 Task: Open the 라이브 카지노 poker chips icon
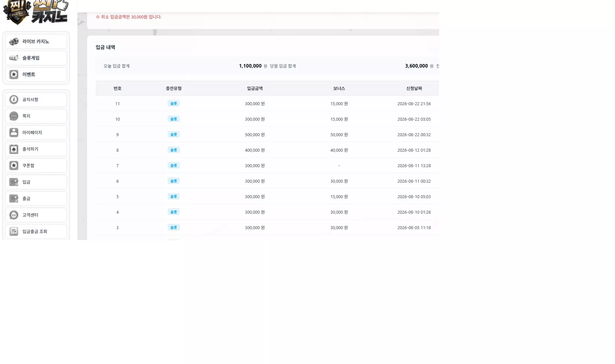click(x=14, y=42)
